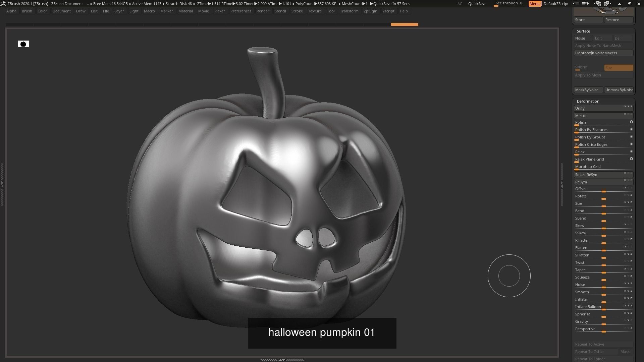Click the restore window icon
644x362 pixels.
click(629, 3)
